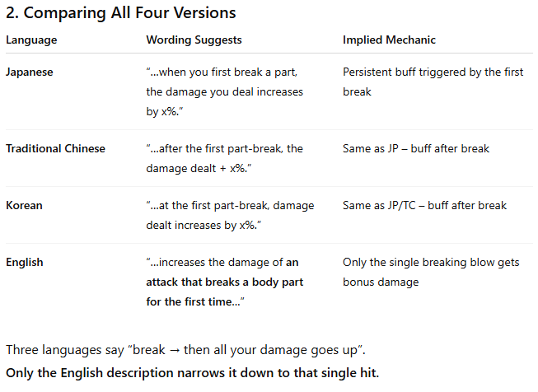Click the bold 'Only the English description' sentence

[x=193, y=373]
